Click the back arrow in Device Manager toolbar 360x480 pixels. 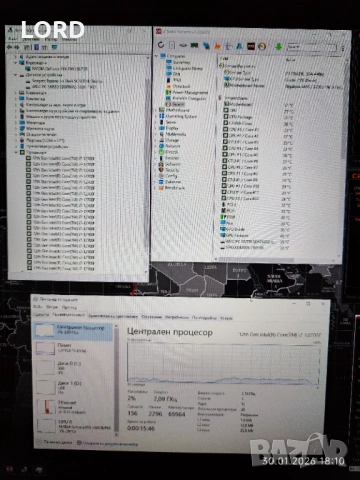coord(10,47)
